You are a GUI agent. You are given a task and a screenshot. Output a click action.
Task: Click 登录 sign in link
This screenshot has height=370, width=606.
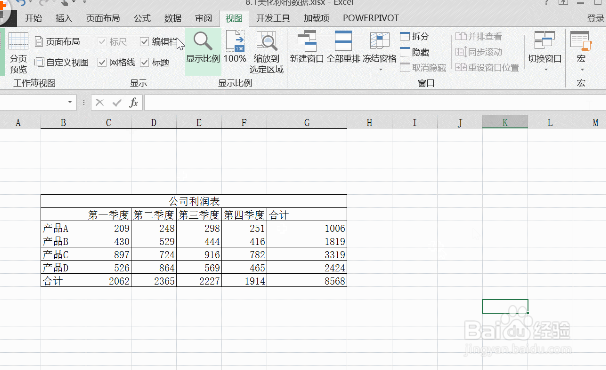coord(596,18)
